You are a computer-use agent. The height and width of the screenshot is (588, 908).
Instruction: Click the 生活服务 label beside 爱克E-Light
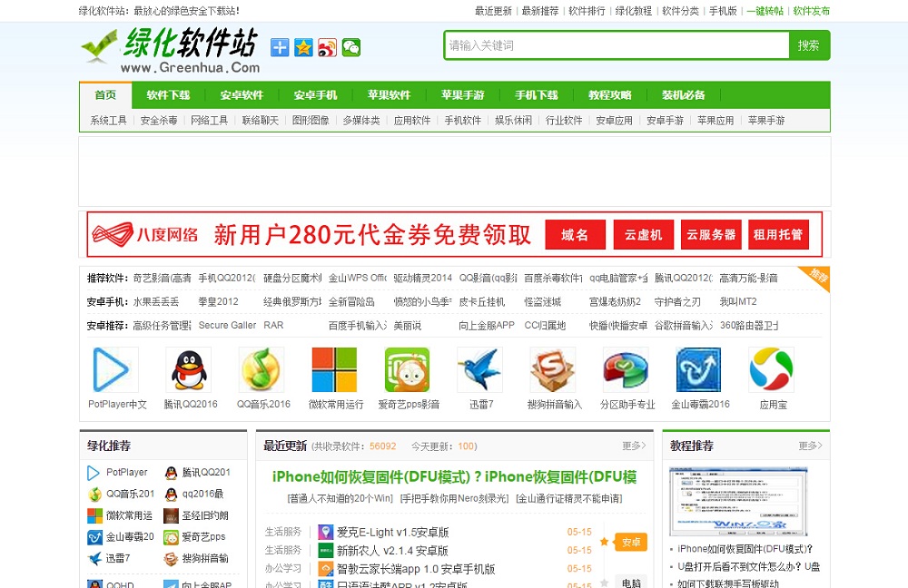click(x=283, y=532)
